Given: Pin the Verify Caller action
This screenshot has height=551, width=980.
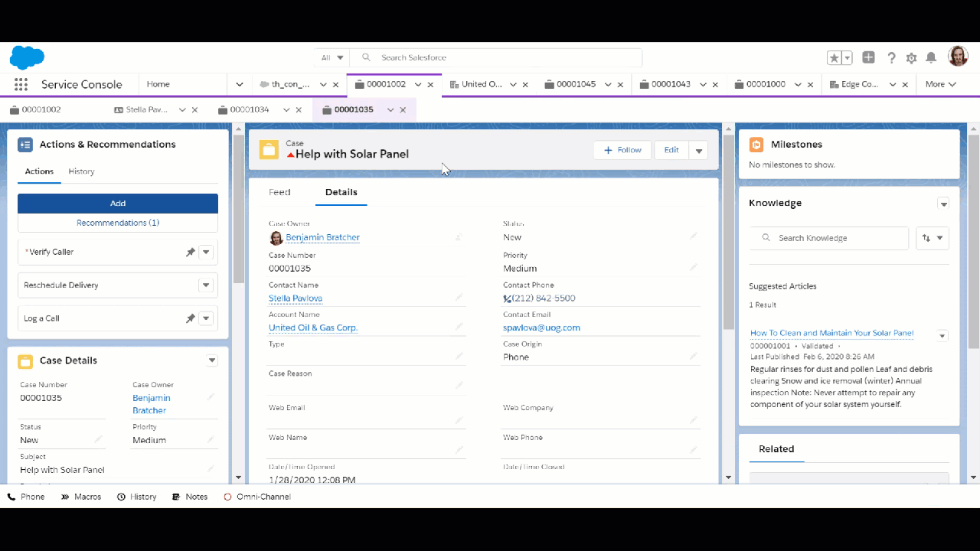Looking at the screenshot, I should [x=190, y=252].
